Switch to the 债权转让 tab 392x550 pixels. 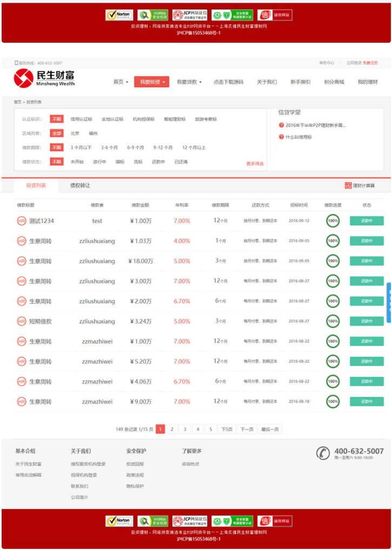tap(80, 186)
